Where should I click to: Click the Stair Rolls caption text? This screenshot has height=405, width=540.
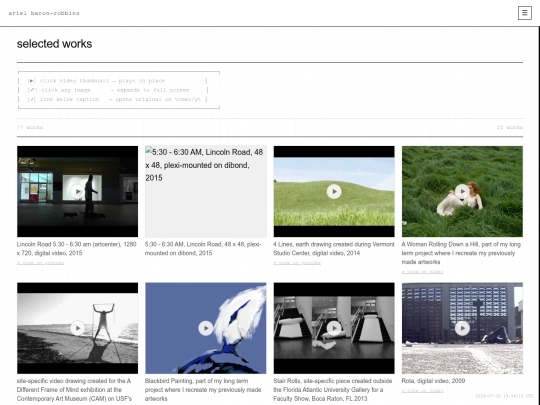coord(333,390)
